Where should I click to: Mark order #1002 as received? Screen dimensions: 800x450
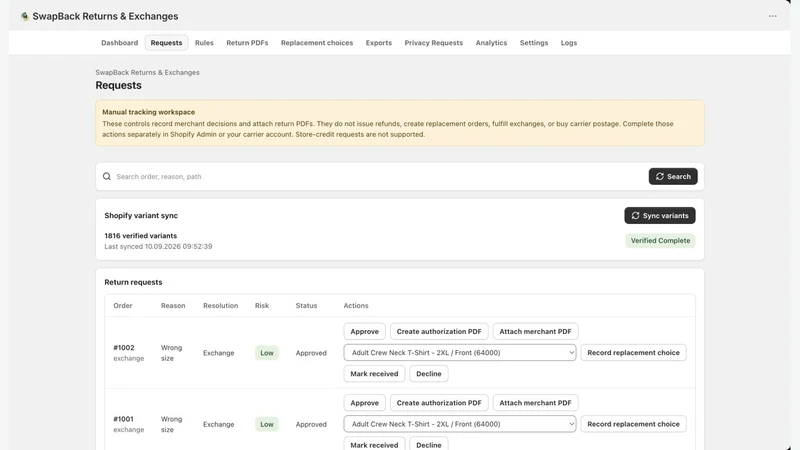pos(374,374)
